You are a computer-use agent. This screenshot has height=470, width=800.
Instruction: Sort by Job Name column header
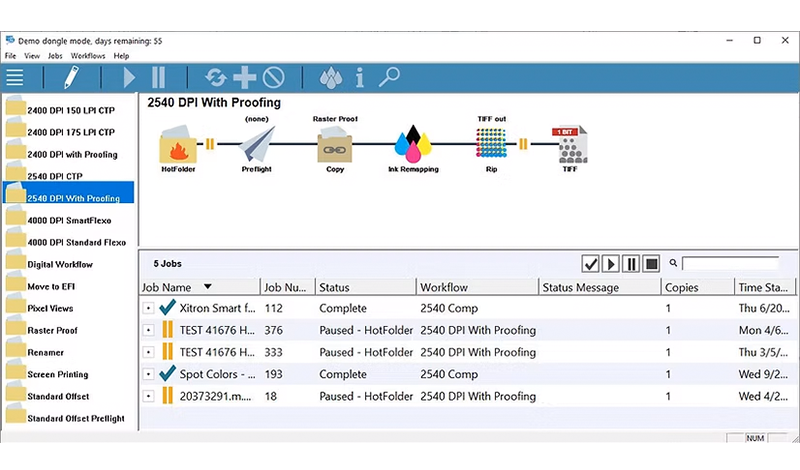point(199,287)
